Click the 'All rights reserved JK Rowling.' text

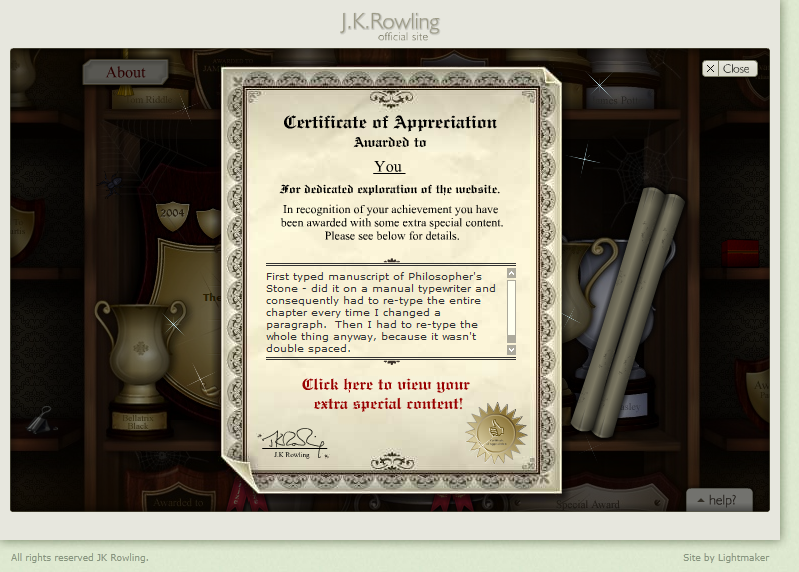(80, 558)
